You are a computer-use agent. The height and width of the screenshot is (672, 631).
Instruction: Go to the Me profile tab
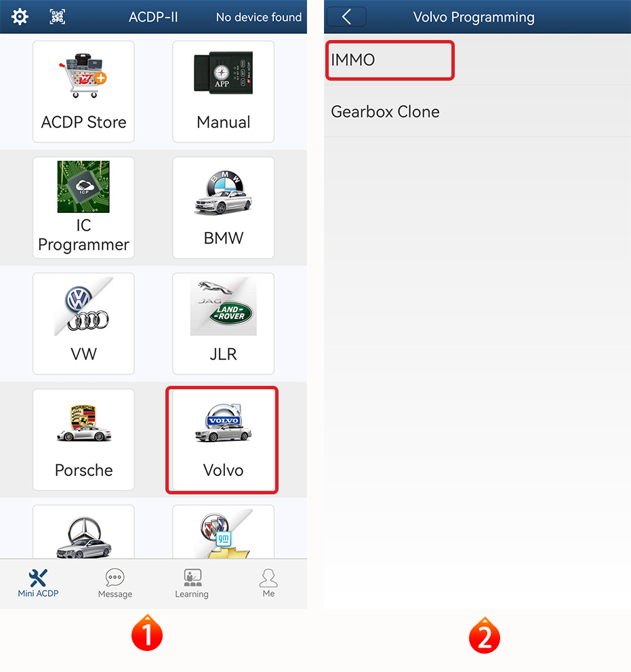pos(268,583)
